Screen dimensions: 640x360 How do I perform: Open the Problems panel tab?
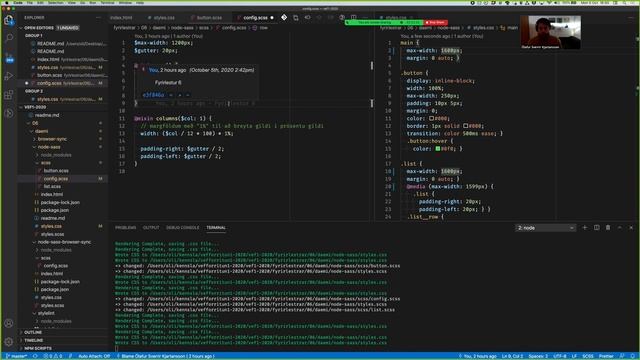point(125,227)
